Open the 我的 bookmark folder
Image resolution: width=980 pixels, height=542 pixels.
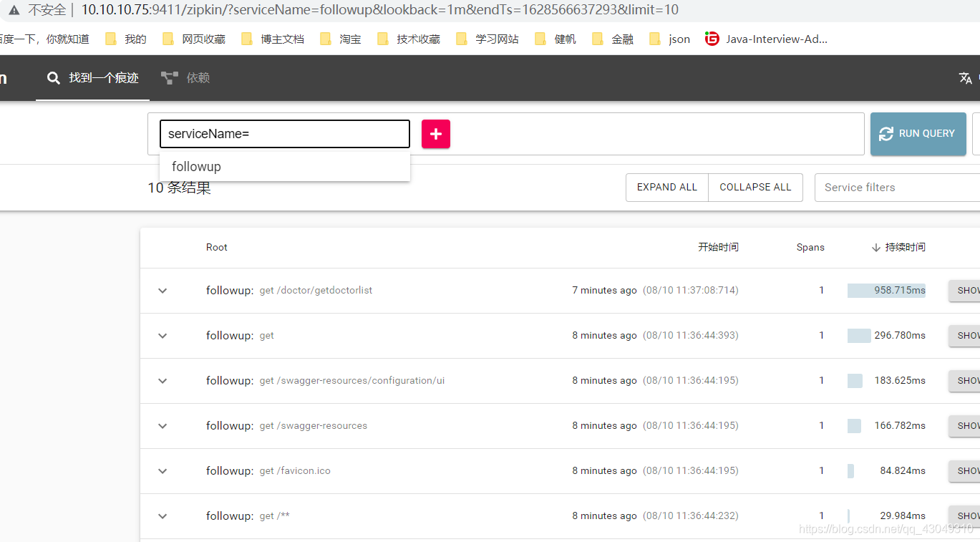pyautogui.click(x=126, y=39)
